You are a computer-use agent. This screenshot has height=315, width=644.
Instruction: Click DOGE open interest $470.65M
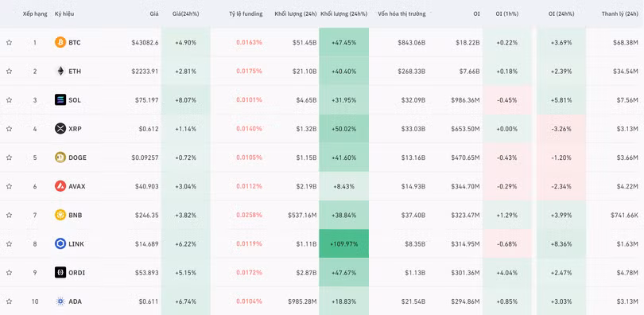click(x=465, y=157)
